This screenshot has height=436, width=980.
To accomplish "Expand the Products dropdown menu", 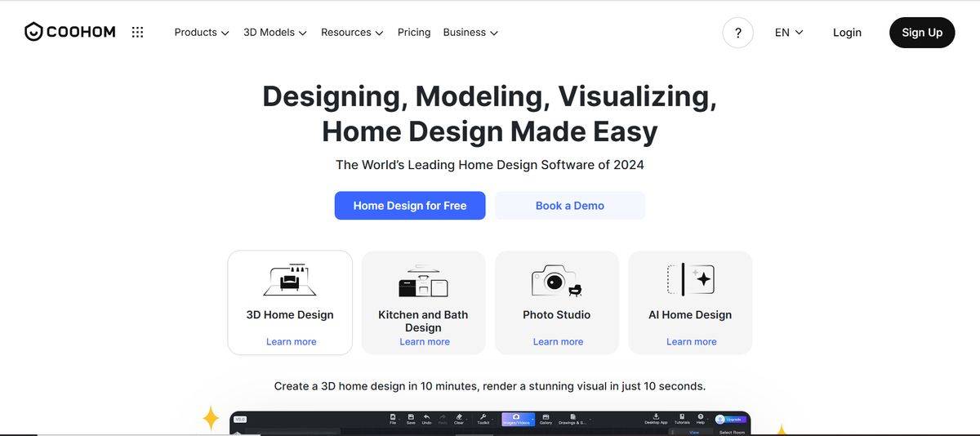I will (201, 33).
